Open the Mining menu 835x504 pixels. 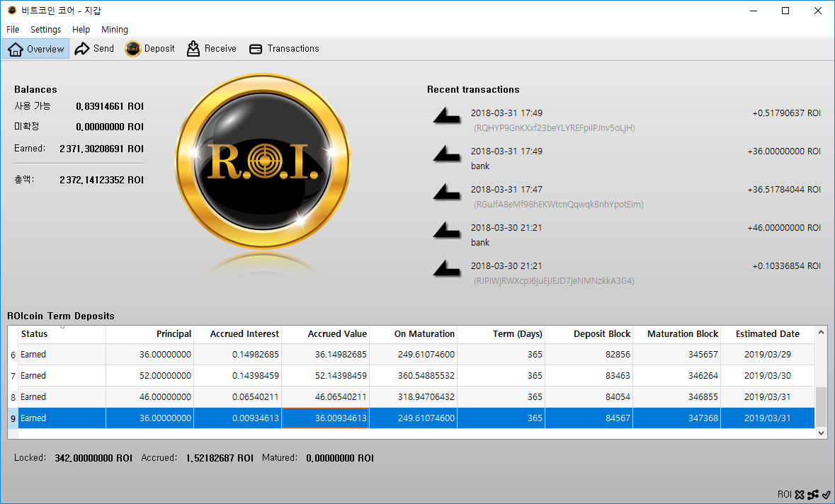point(114,30)
